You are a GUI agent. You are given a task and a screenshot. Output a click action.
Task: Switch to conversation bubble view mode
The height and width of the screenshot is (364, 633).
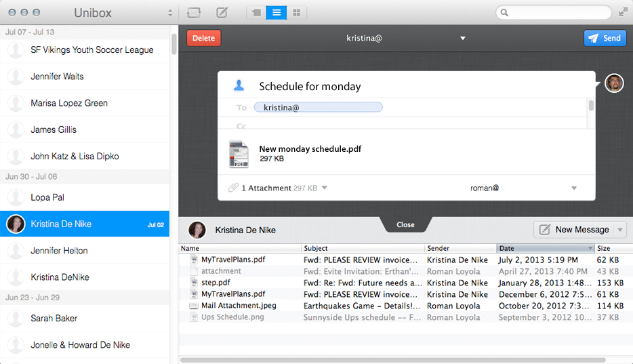click(x=256, y=13)
